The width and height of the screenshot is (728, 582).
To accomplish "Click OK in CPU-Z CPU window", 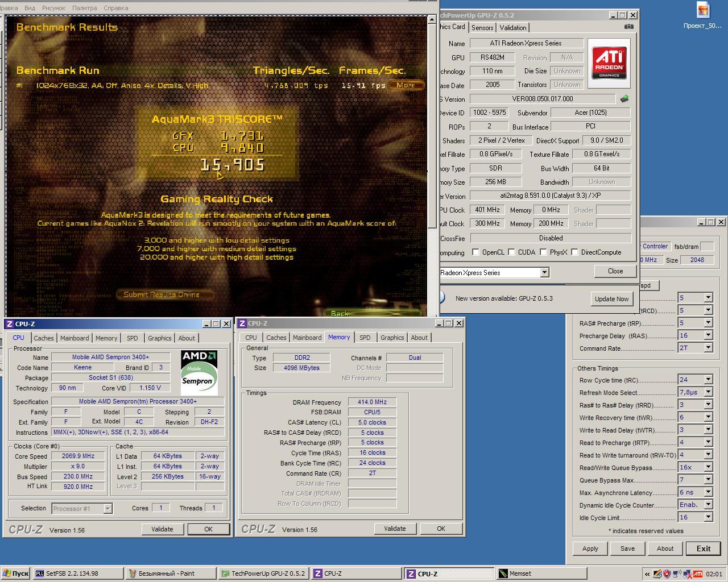I will tap(208, 529).
